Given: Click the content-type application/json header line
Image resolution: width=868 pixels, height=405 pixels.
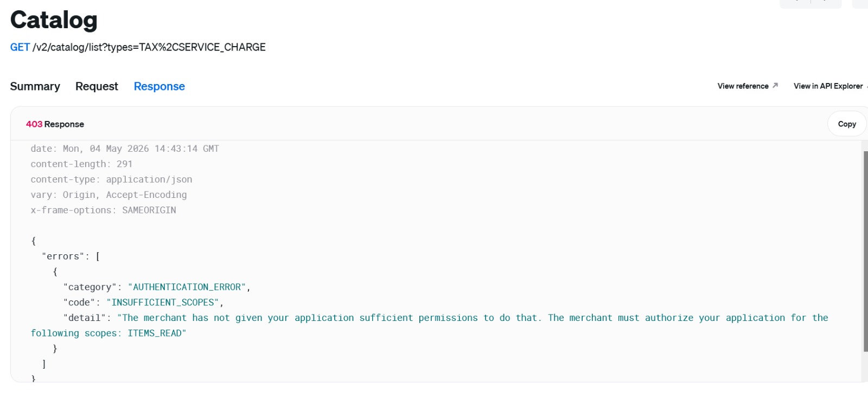Looking at the screenshot, I should tap(111, 179).
